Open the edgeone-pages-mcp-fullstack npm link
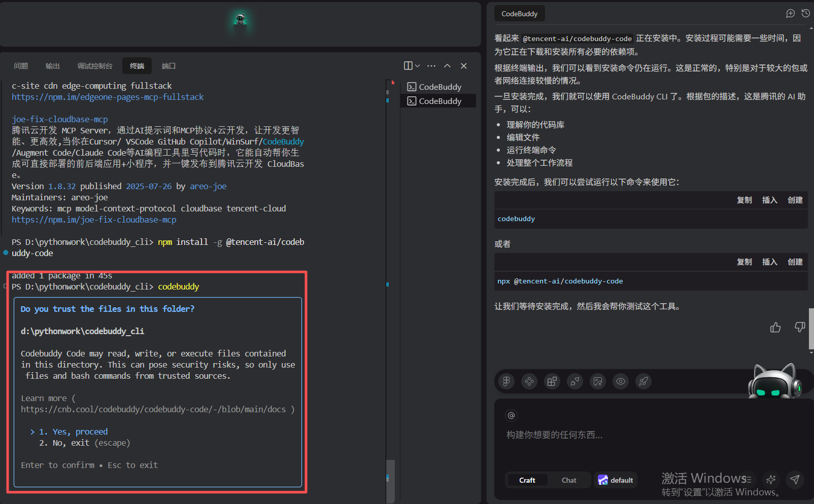This screenshot has width=814, height=504. click(108, 97)
